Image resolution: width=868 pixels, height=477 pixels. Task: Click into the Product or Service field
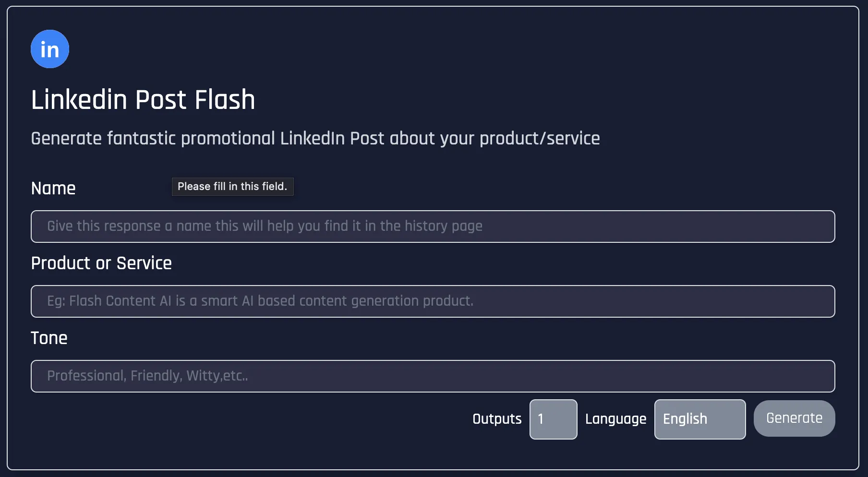click(x=433, y=301)
